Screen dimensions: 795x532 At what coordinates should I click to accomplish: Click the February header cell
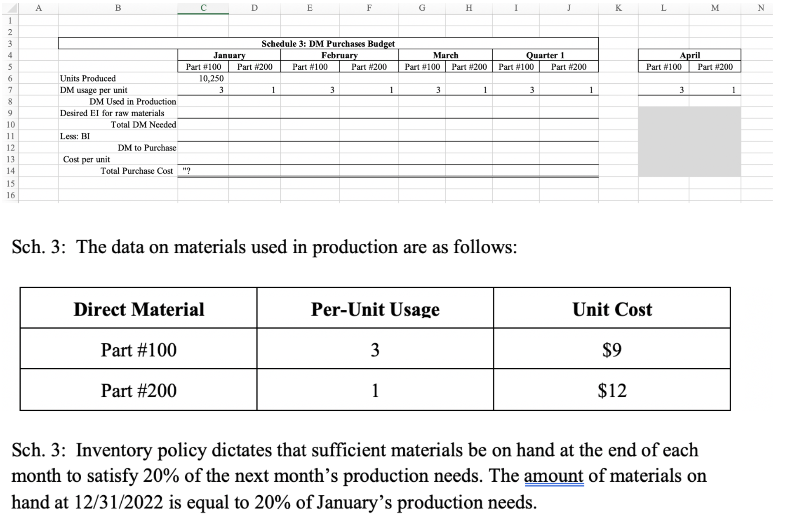coord(339,55)
